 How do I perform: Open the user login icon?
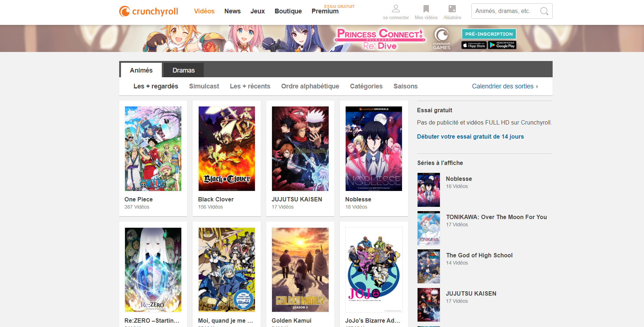[x=396, y=9]
